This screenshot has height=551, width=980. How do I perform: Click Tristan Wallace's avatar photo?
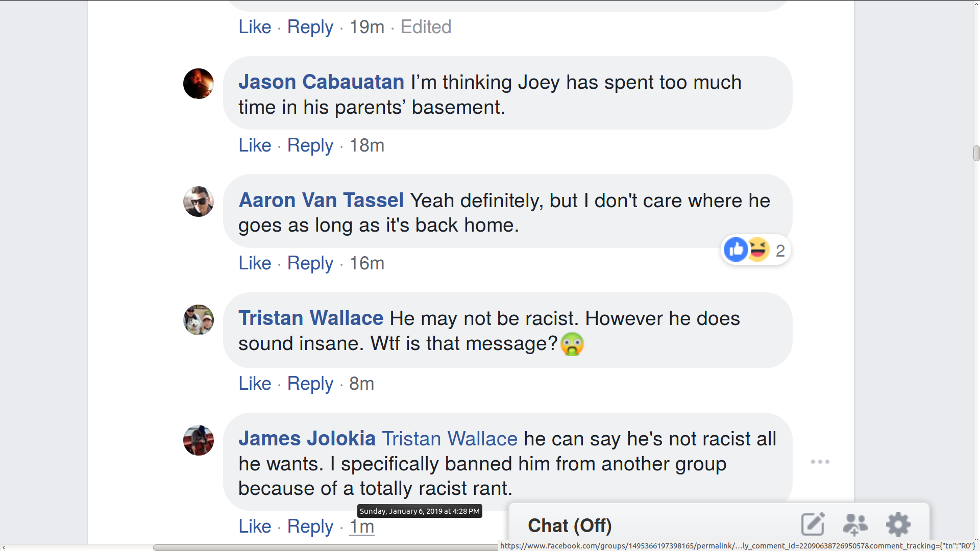pos(198,320)
